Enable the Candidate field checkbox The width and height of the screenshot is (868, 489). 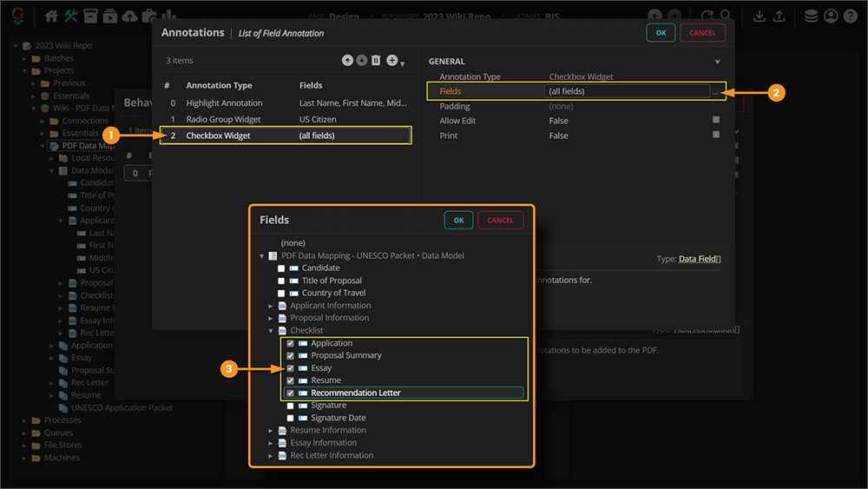point(281,268)
